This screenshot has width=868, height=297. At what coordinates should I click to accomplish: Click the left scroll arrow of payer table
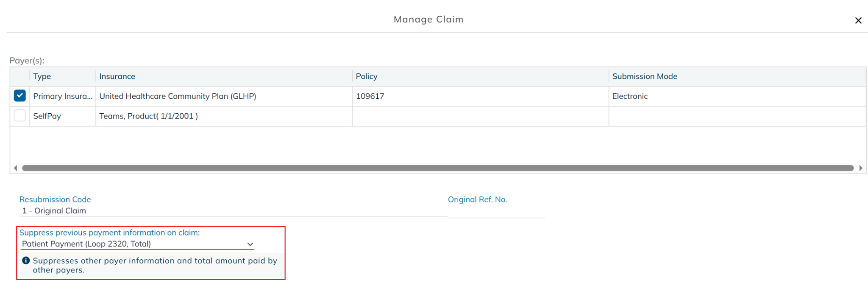click(x=15, y=168)
